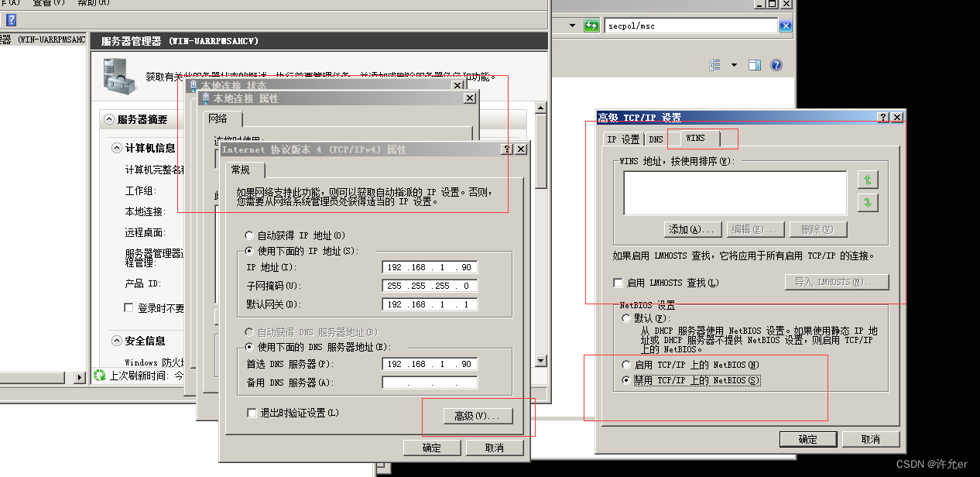
Task: Click the list view icon in background window
Action: click(714, 65)
